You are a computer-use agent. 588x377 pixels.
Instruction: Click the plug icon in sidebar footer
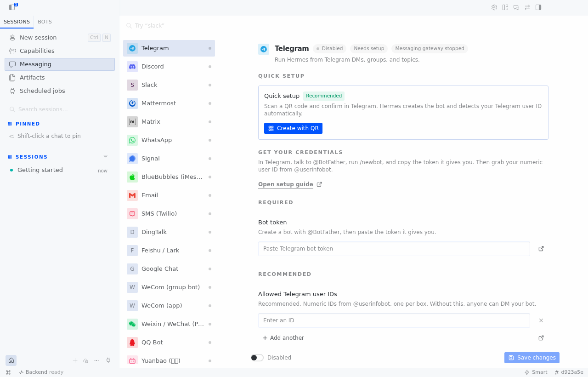(108, 360)
